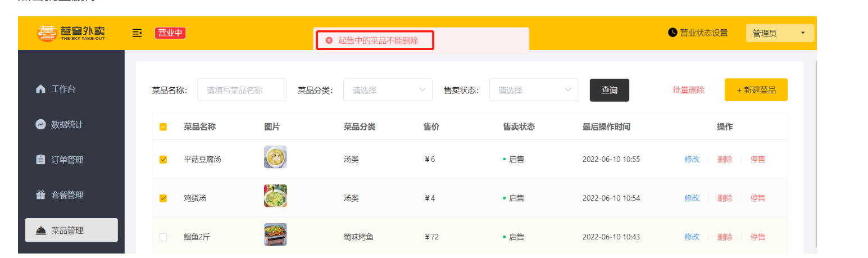Open the 售卖状态 dropdown
The image size is (868, 258).
534,90
